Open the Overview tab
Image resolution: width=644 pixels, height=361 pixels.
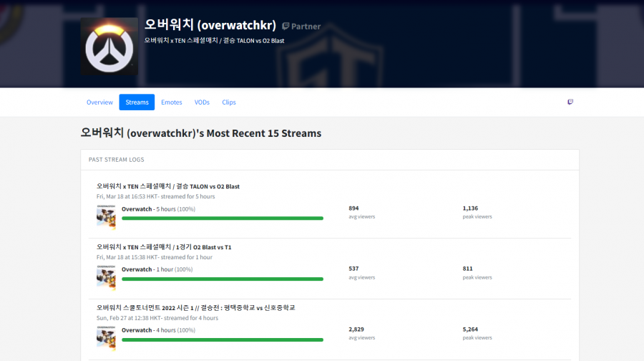[x=99, y=102]
